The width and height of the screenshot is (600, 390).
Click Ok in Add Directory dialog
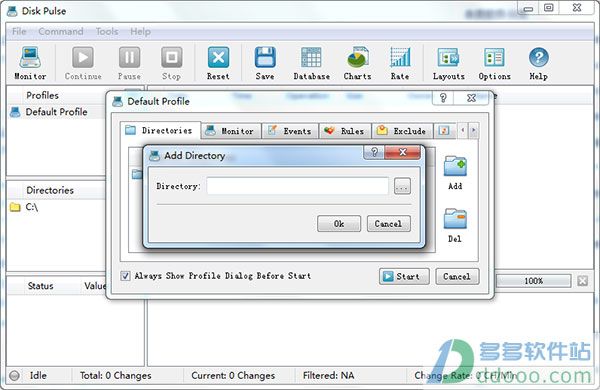[339, 224]
